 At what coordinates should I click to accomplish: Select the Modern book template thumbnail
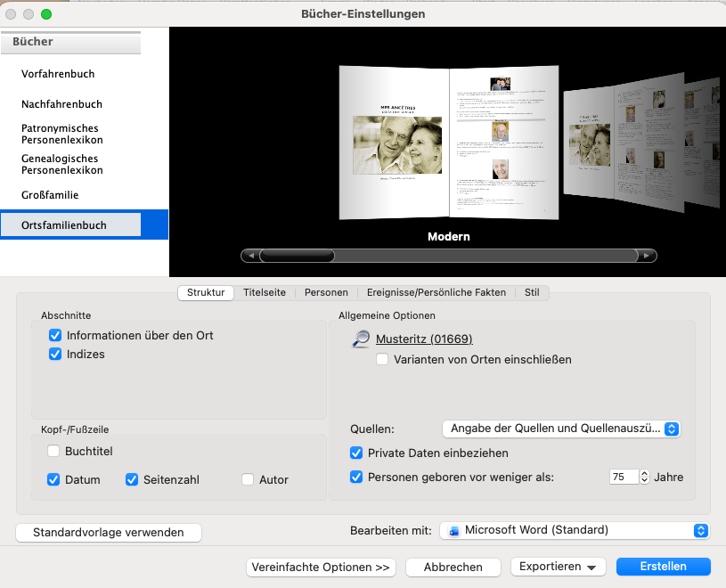click(449, 143)
